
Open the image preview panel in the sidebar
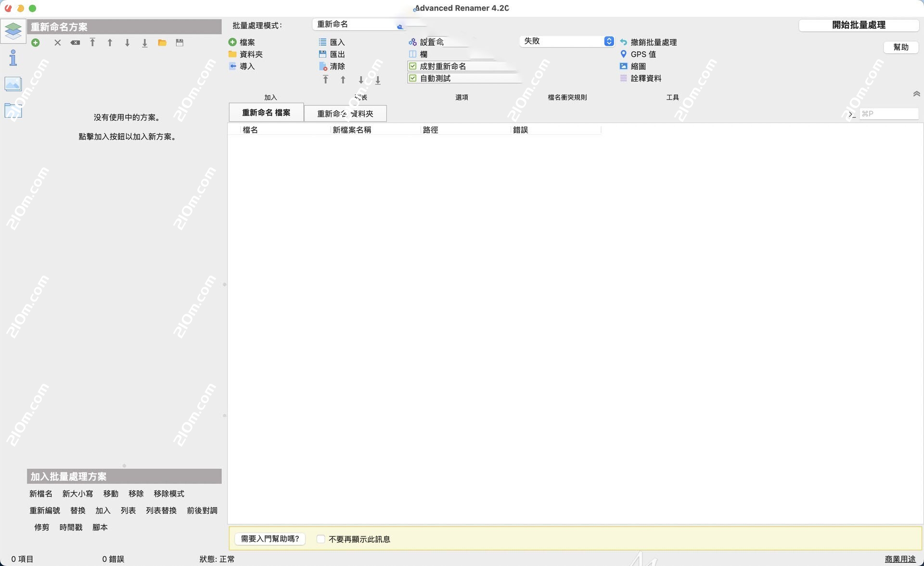13,84
